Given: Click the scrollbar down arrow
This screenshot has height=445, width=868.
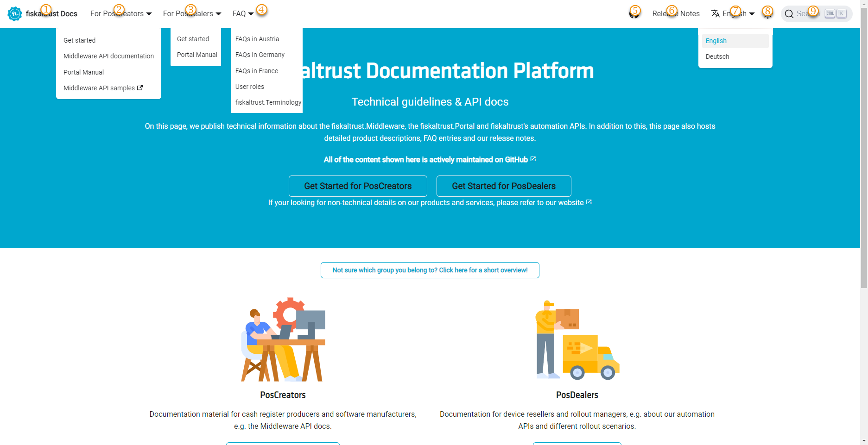Looking at the screenshot, I should [864, 441].
